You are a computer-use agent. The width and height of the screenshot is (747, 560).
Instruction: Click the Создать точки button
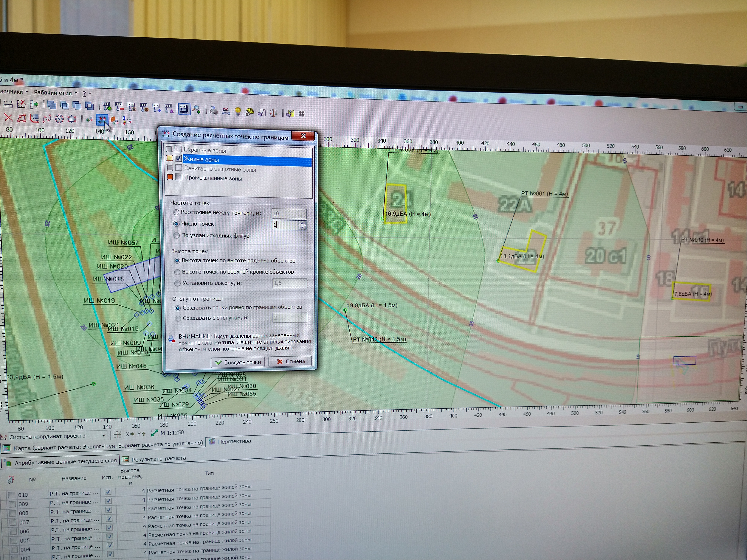(x=238, y=362)
